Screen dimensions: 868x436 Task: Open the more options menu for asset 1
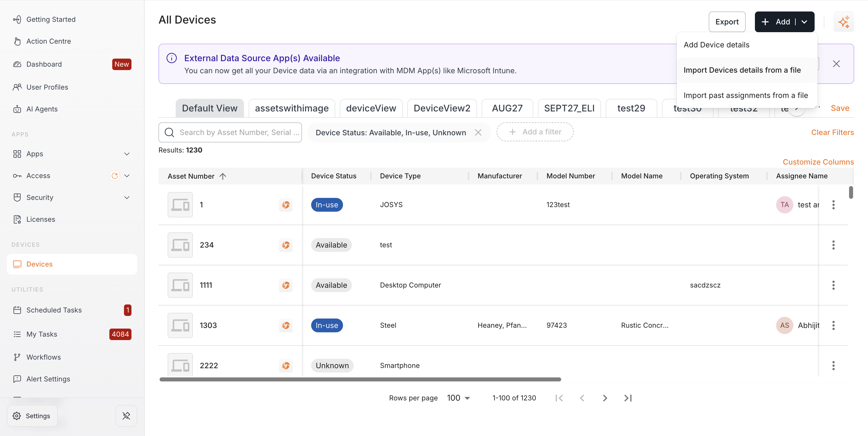(833, 205)
